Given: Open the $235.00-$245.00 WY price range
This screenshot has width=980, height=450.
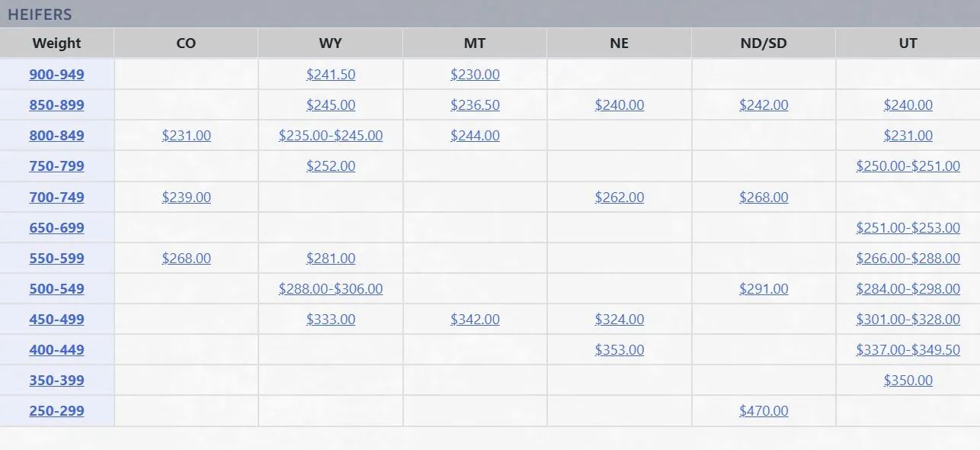Looking at the screenshot, I should [331, 136].
